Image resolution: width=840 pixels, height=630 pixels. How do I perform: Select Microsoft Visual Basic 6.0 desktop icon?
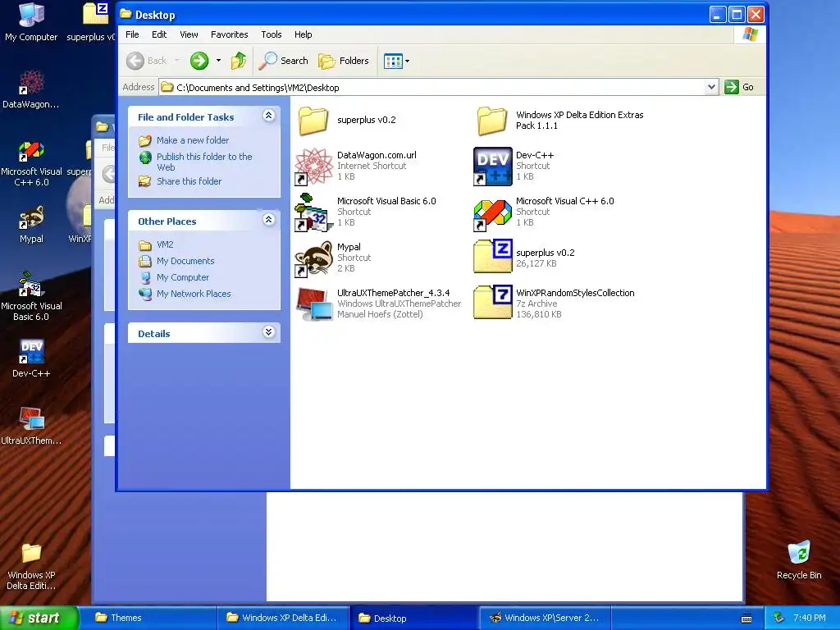31,296
